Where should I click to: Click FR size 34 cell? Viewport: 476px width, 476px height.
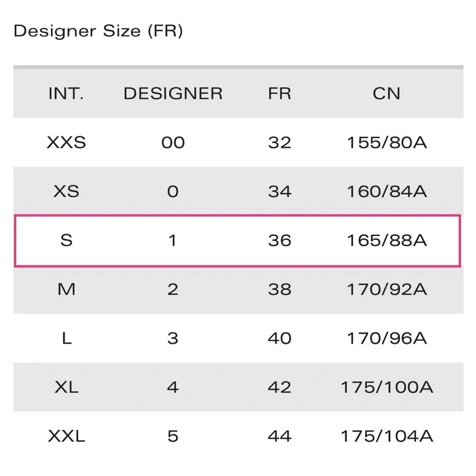tap(279, 191)
